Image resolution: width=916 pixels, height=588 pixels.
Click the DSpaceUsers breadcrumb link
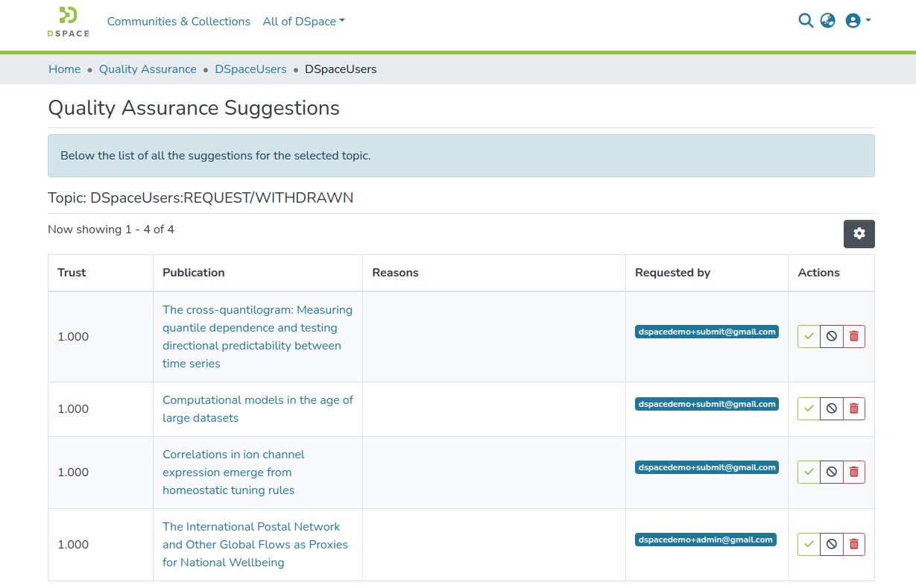tap(250, 69)
